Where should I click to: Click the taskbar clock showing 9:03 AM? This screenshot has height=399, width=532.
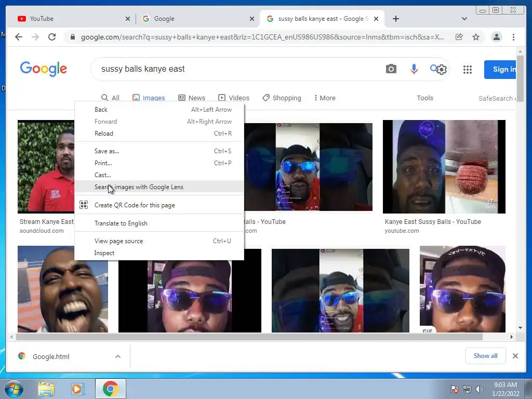coord(506,389)
